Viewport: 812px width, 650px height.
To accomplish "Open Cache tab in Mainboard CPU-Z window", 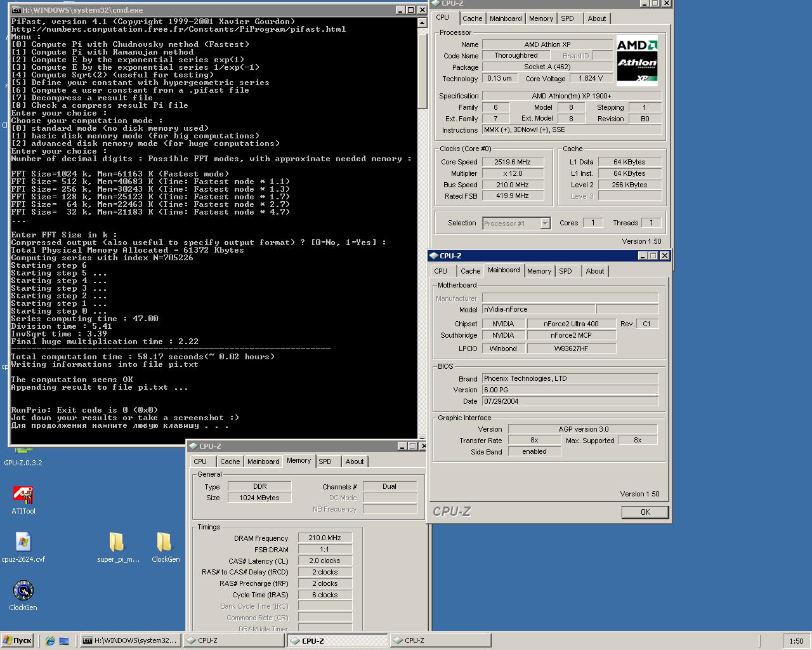I will 470,271.
